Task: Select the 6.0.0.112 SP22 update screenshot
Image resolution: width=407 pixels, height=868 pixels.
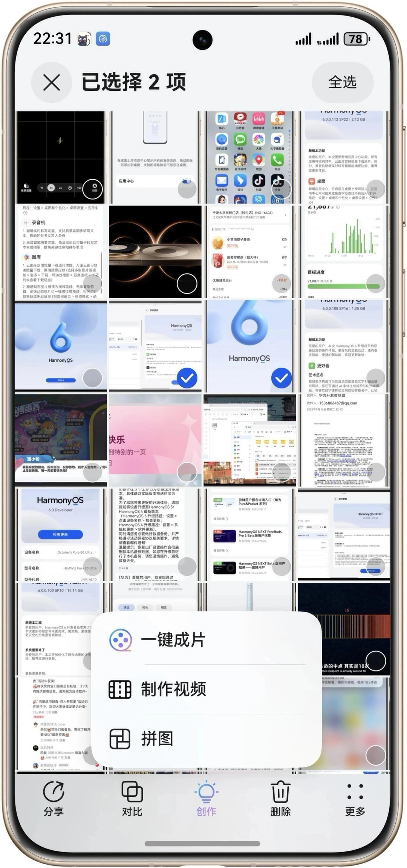Action: pos(376,189)
